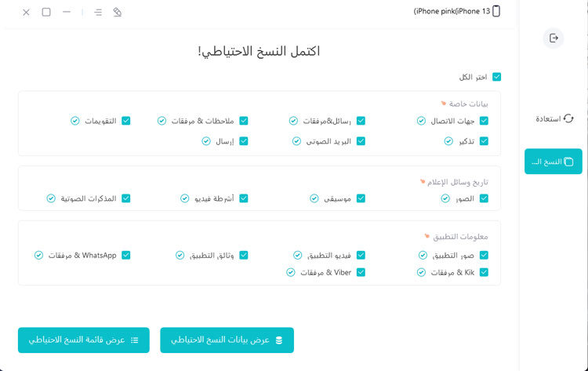Click عرض بيانات النسخ الاحتياطي button
This screenshot has height=371, width=588.
click(227, 340)
